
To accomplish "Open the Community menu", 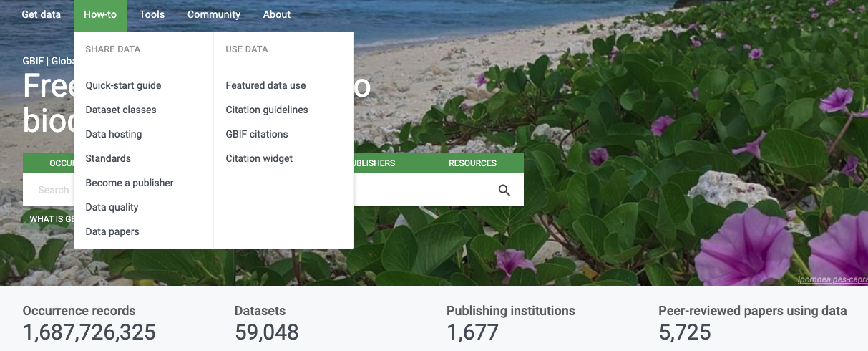I will [x=214, y=14].
